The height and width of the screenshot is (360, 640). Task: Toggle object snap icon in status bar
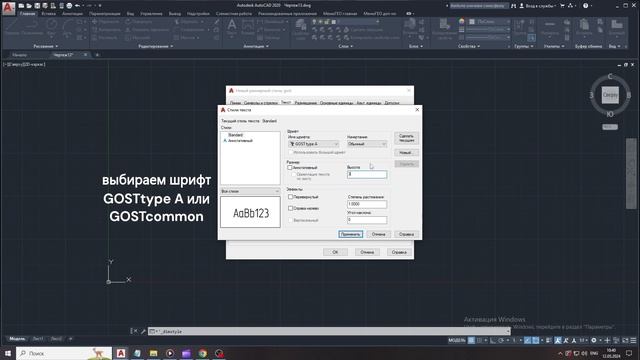[536, 340]
